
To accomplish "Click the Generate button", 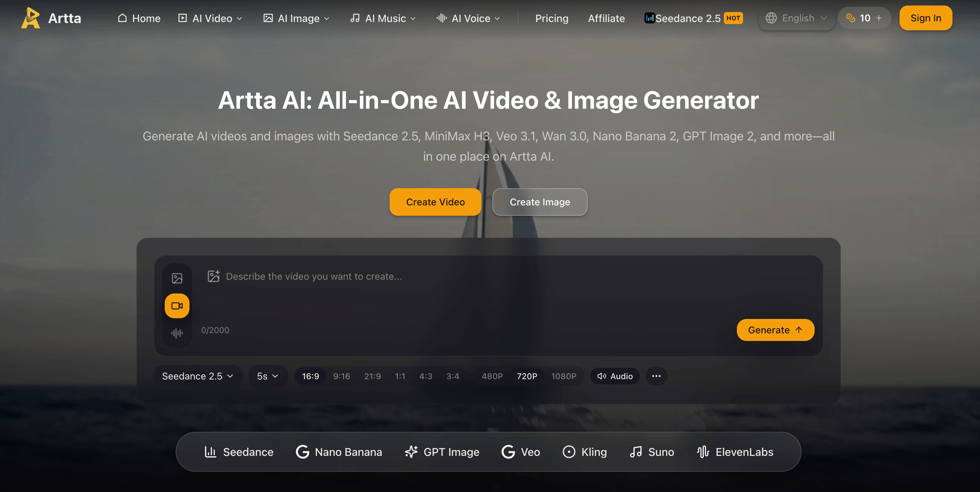I will tap(775, 330).
